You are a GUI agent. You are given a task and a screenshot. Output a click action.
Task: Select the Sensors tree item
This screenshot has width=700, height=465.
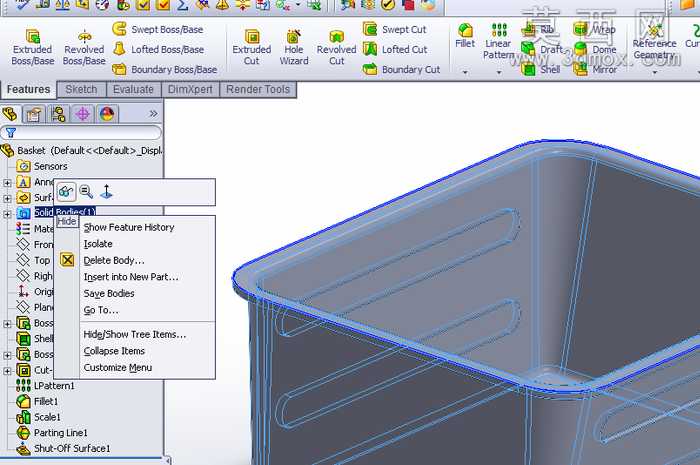point(42,166)
